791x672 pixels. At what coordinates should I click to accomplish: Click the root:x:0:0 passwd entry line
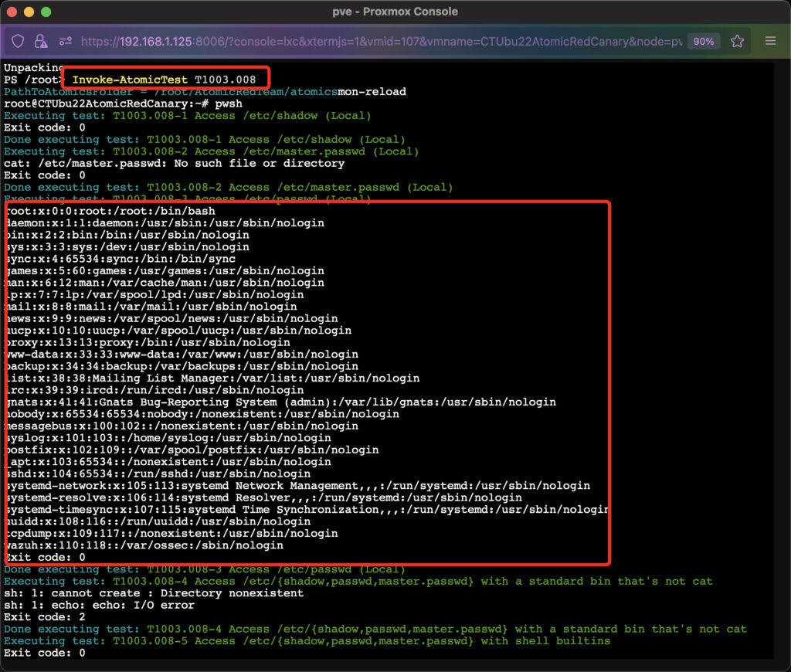110,211
